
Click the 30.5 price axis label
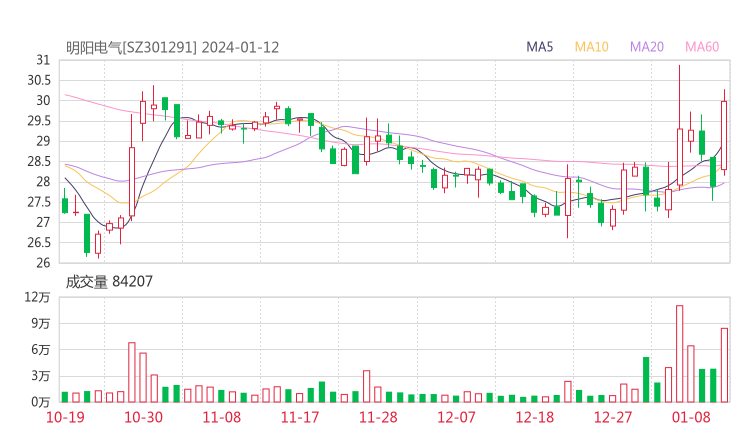pyautogui.click(x=39, y=80)
